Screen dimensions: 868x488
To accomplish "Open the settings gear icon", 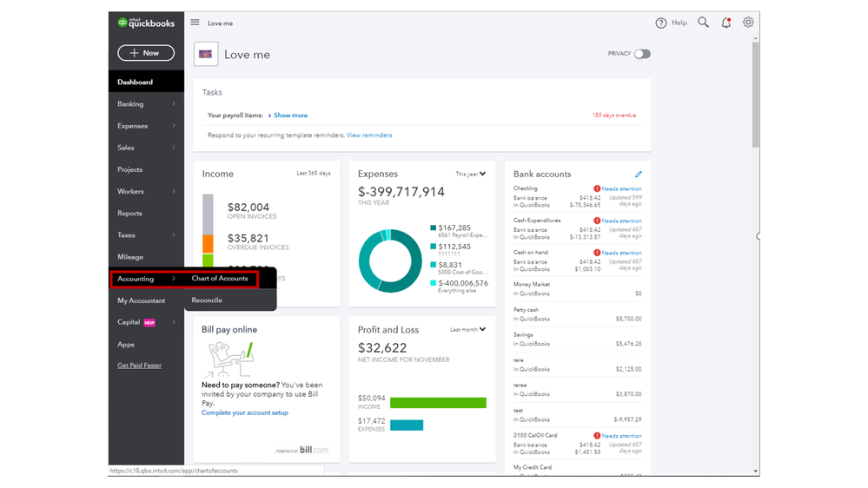I will point(748,22).
